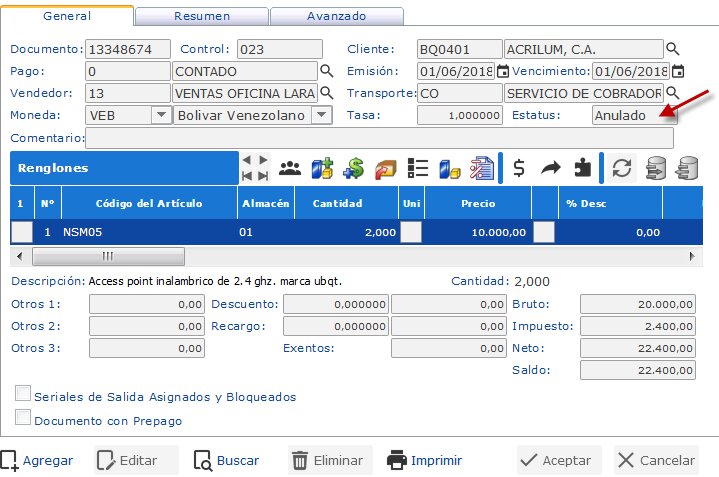Open the Avanzado tab
This screenshot has height=477, width=719.
[337, 16]
